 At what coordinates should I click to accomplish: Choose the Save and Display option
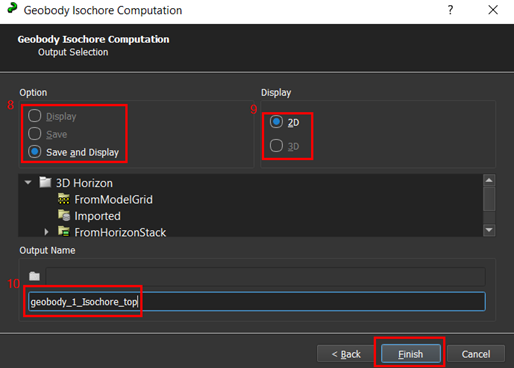pos(35,152)
